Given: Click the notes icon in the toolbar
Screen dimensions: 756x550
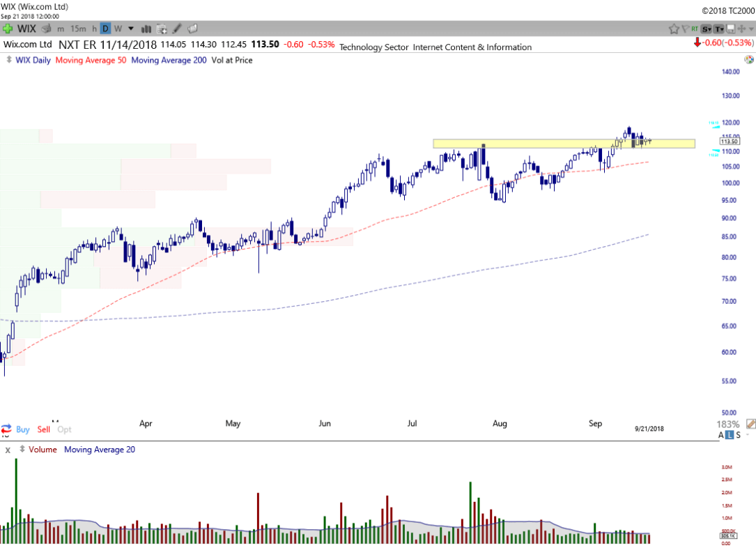Looking at the screenshot, I should 192,29.
